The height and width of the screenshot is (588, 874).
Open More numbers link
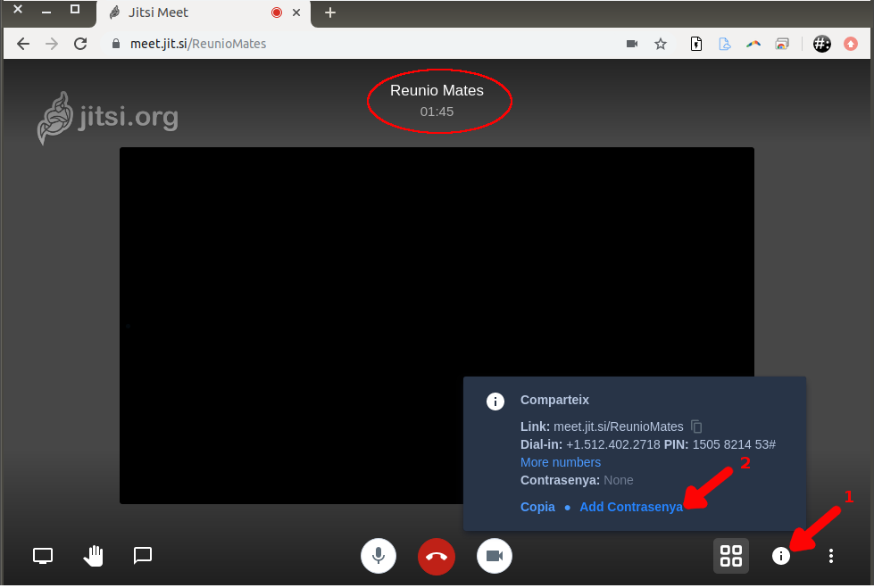[561, 462]
